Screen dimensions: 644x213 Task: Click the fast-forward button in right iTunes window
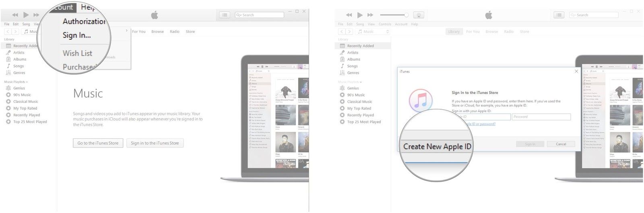(x=370, y=15)
